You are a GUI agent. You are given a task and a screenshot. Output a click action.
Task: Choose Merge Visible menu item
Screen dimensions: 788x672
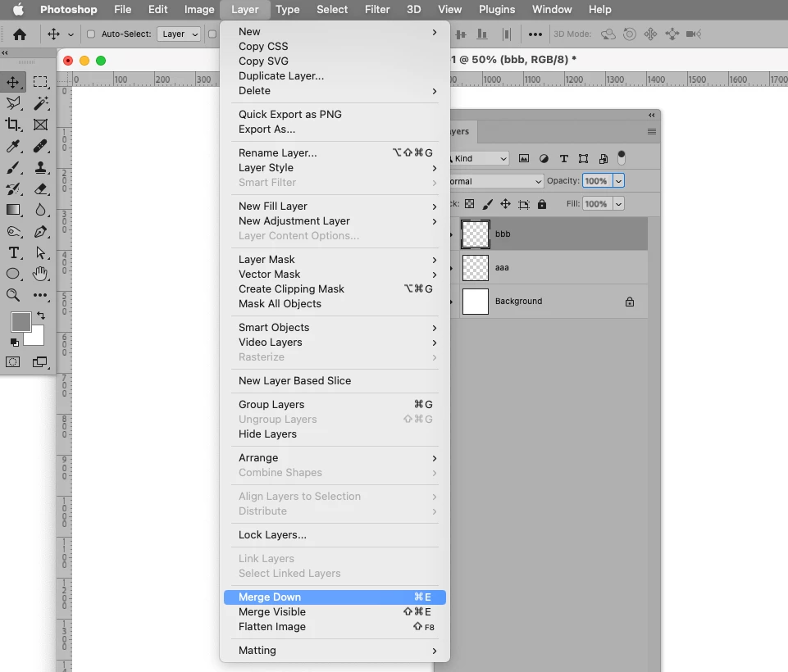[335, 611]
